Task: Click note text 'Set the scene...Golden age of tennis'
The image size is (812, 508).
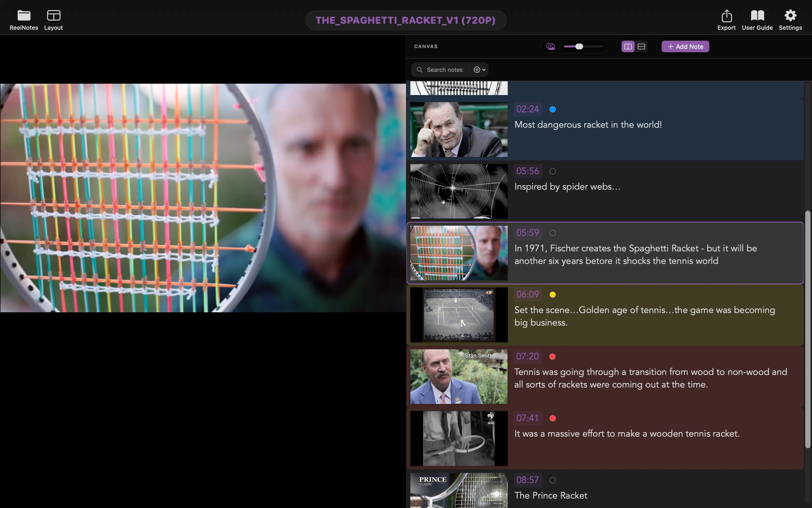Action: (645, 316)
